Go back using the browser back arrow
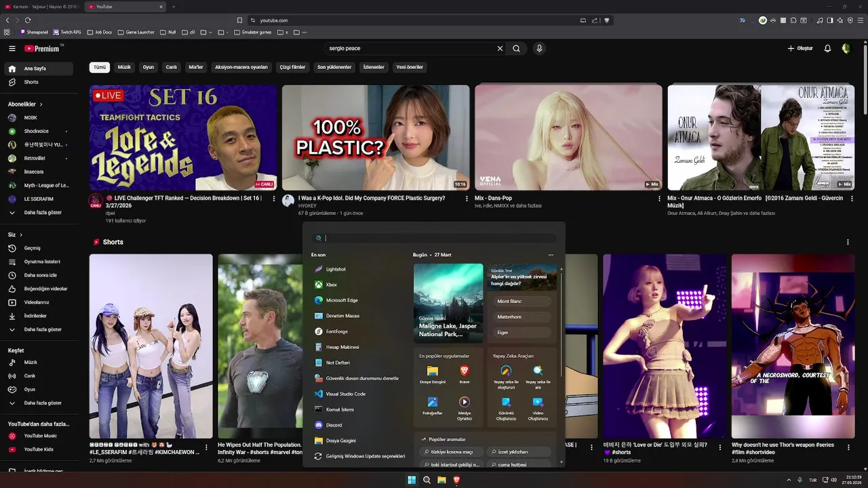868x488 pixels. point(7,20)
